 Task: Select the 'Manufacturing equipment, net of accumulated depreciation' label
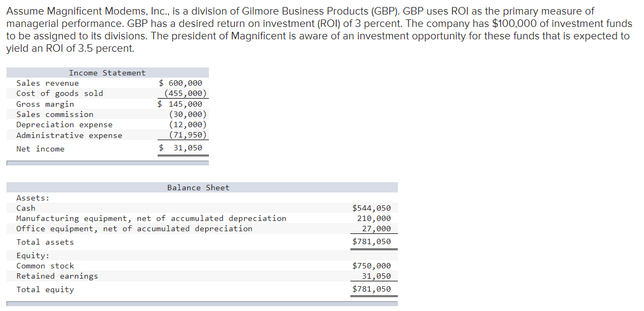pos(151,219)
